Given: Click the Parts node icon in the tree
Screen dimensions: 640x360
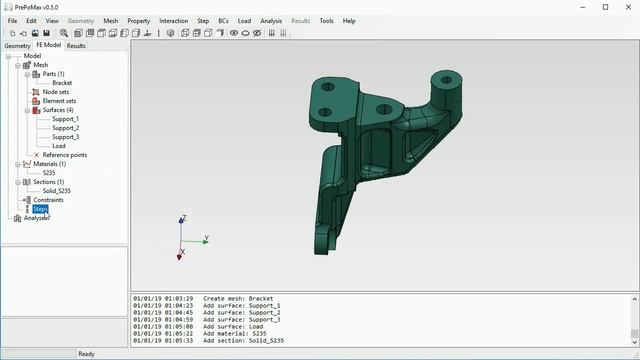Looking at the screenshot, I should (36, 74).
